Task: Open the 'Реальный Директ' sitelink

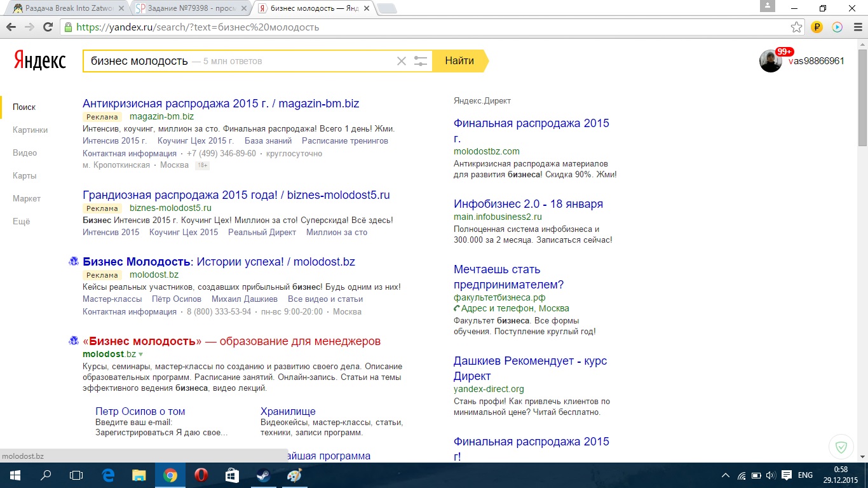Action: pos(262,233)
